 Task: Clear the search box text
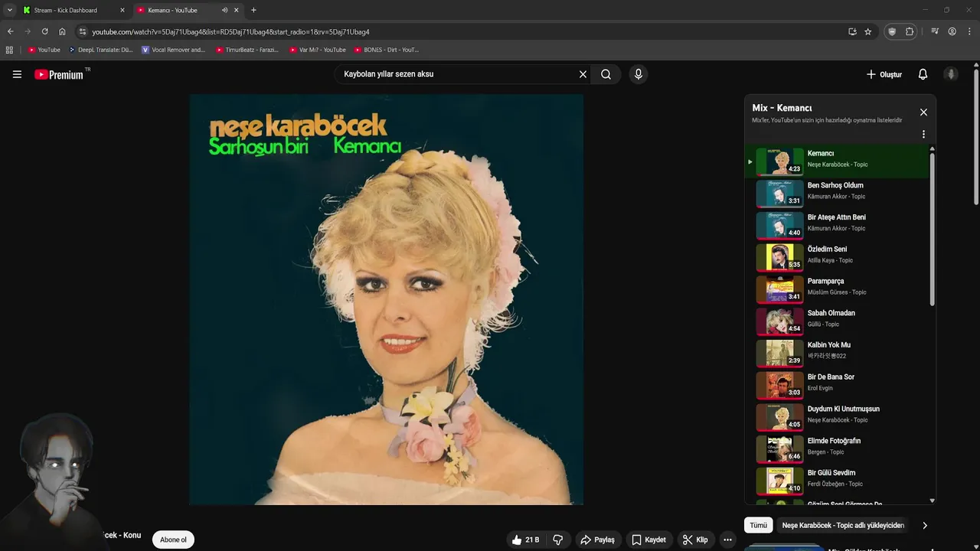pos(583,74)
